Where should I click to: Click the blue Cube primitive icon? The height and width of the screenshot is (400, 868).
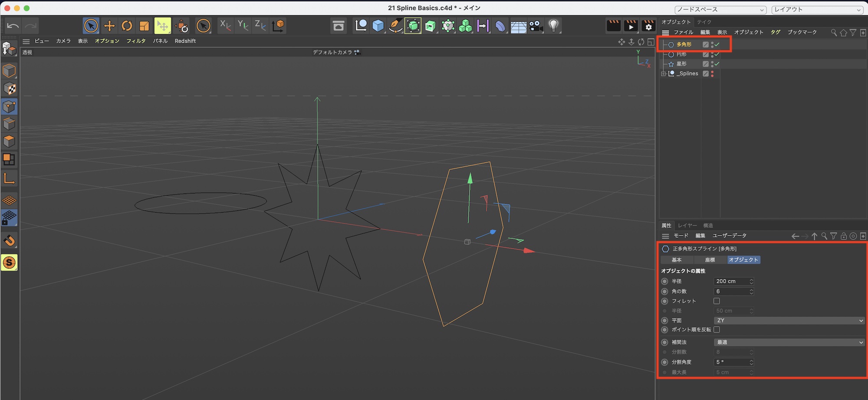[x=378, y=26]
